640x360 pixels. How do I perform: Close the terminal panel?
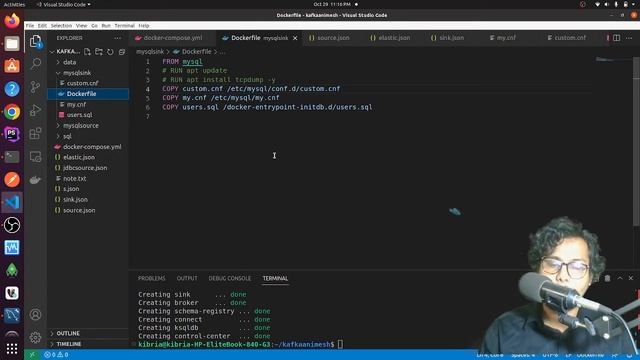631,278
